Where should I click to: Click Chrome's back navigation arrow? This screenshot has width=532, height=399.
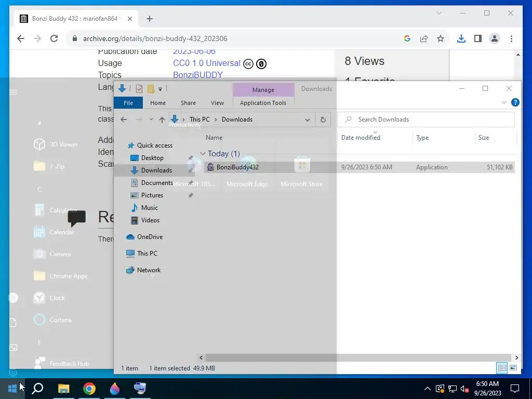tap(21, 38)
